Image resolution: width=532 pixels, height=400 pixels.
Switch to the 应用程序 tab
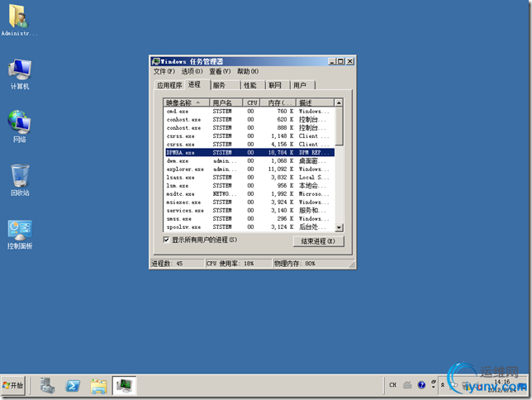pos(169,85)
